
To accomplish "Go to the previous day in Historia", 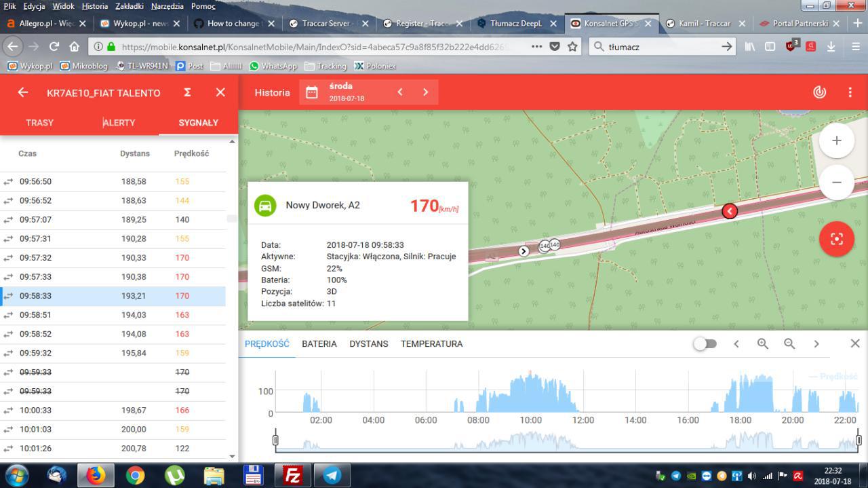I will point(400,92).
